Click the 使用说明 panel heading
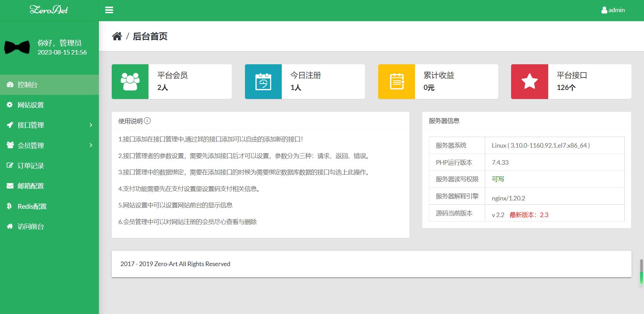Viewport: 644px width, 314px height. click(x=130, y=121)
